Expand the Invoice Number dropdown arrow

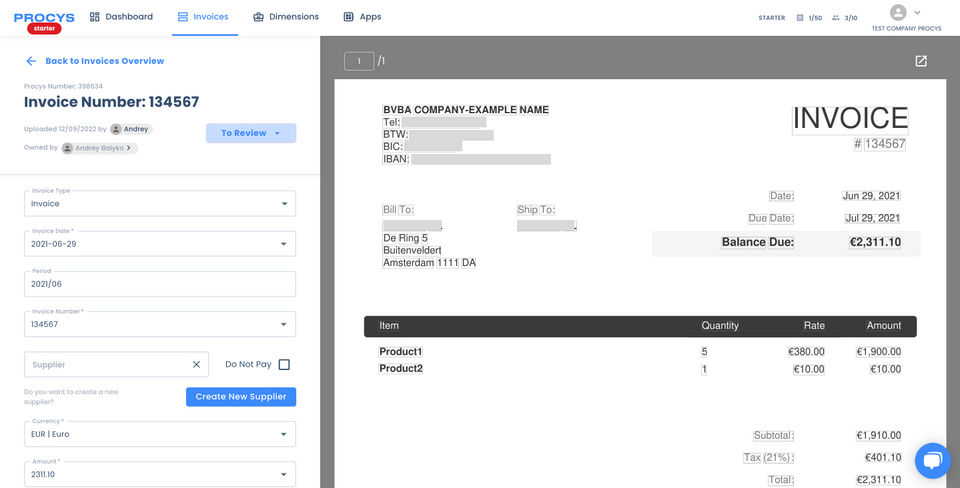click(283, 324)
